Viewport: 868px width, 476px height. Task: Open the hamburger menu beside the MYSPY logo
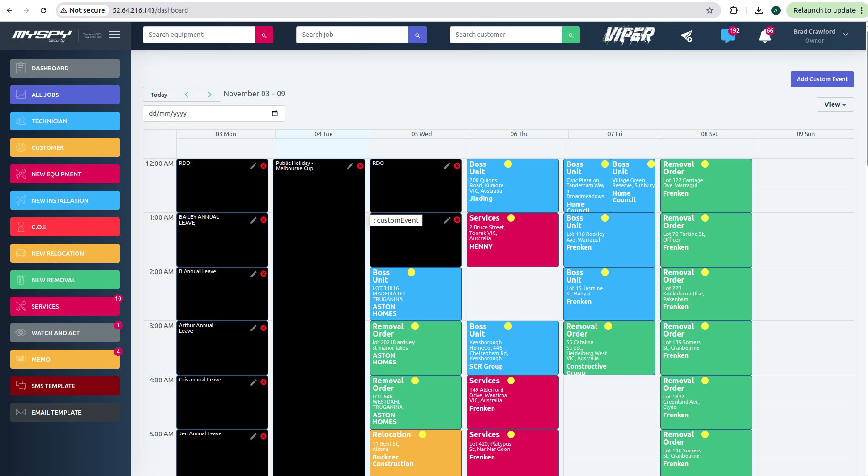(x=114, y=35)
